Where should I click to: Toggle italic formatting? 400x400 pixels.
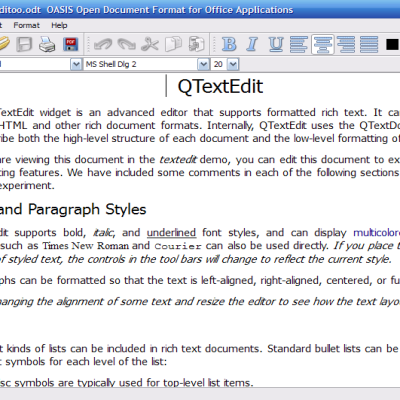252,44
